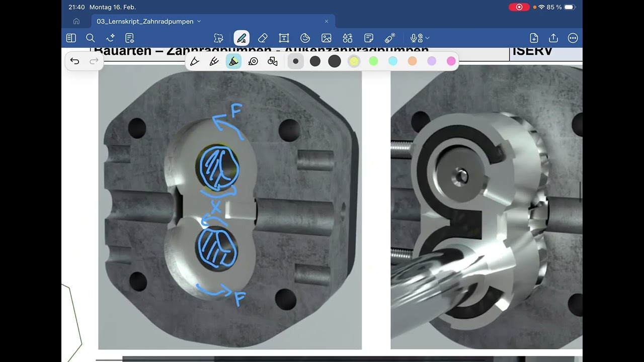Select the lasso selection tool
The image size is (644, 362).
click(218, 38)
